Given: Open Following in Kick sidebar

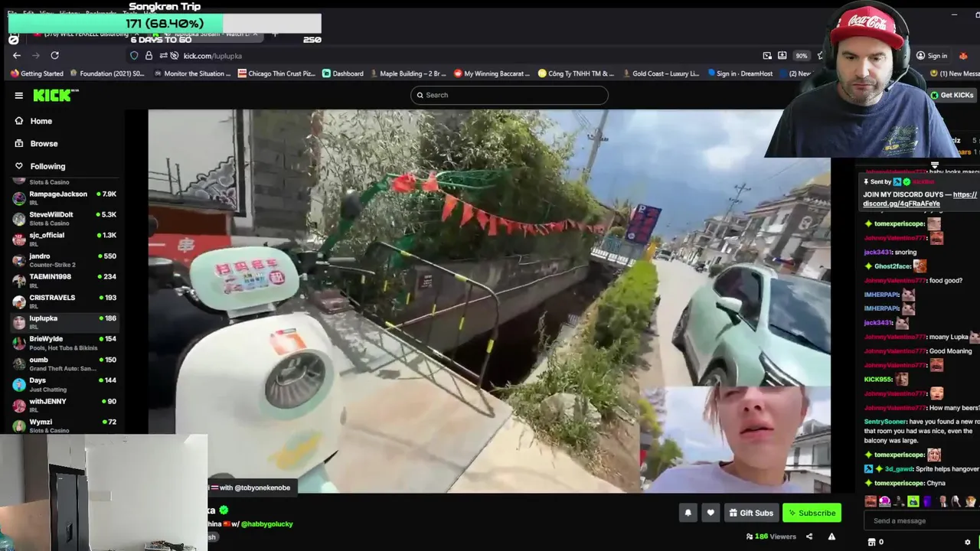Looking at the screenshot, I should [40, 166].
